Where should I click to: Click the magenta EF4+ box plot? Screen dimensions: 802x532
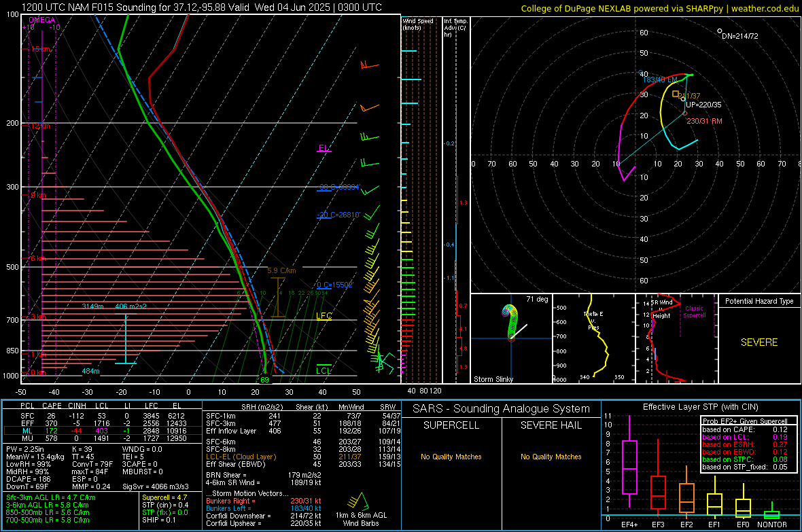629,461
